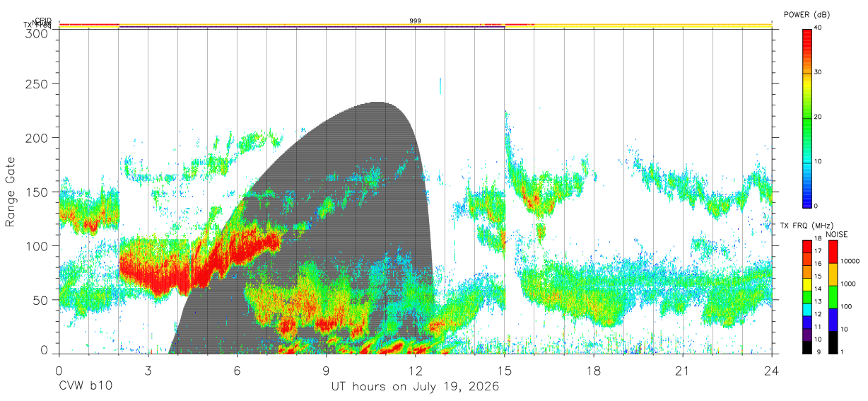This screenshot has width=868, height=401.
Task: Click the 15 hour tick on time axis
Action: click(x=504, y=371)
